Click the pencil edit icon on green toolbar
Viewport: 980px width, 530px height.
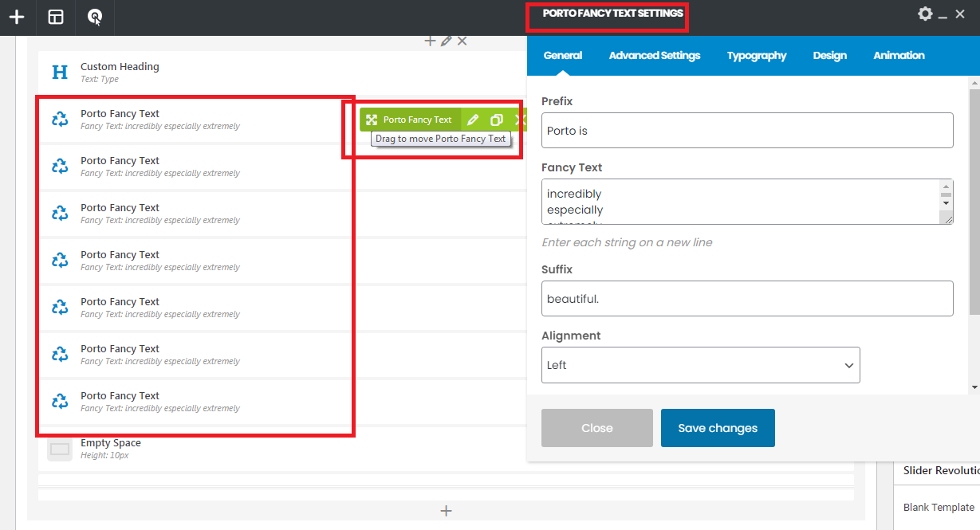click(473, 120)
